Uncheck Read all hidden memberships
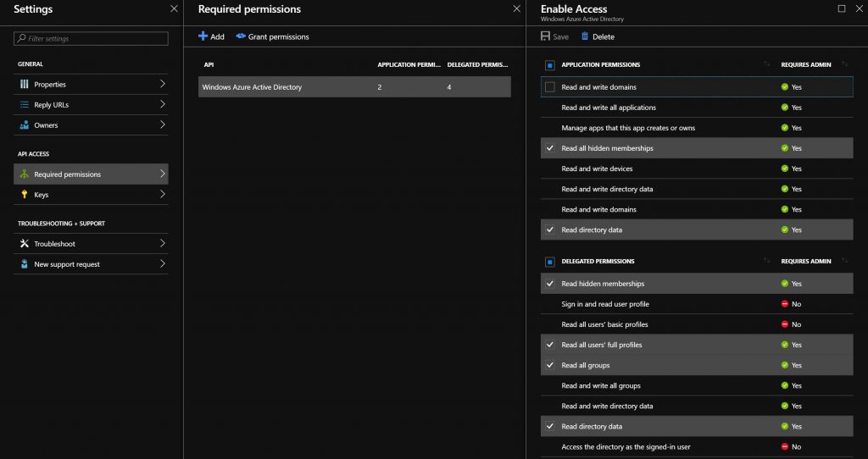Image resolution: width=868 pixels, height=459 pixels. click(x=549, y=148)
